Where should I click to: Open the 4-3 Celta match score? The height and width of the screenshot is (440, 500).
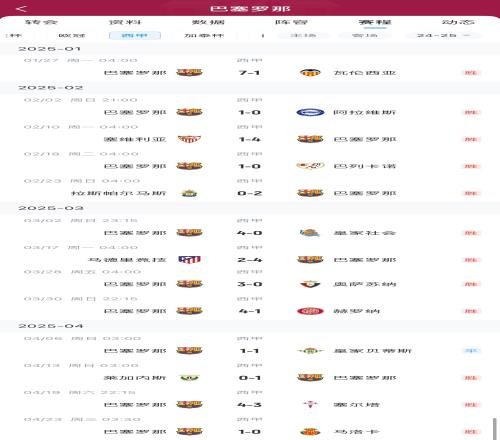click(x=249, y=405)
